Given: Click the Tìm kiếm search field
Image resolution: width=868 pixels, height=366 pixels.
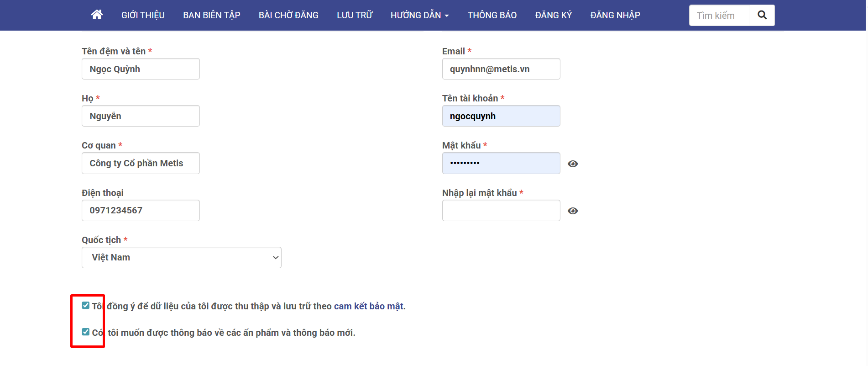Looking at the screenshot, I should pos(719,16).
